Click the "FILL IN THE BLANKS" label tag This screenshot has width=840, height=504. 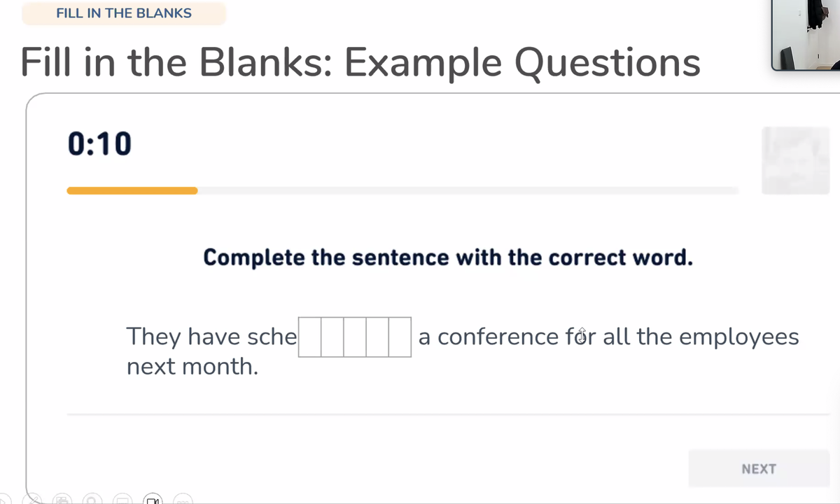124,13
